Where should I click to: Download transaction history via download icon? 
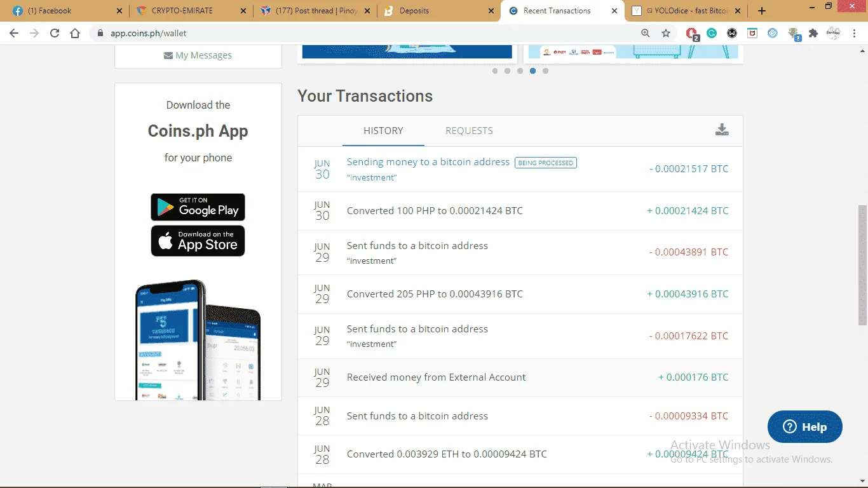click(722, 130)
